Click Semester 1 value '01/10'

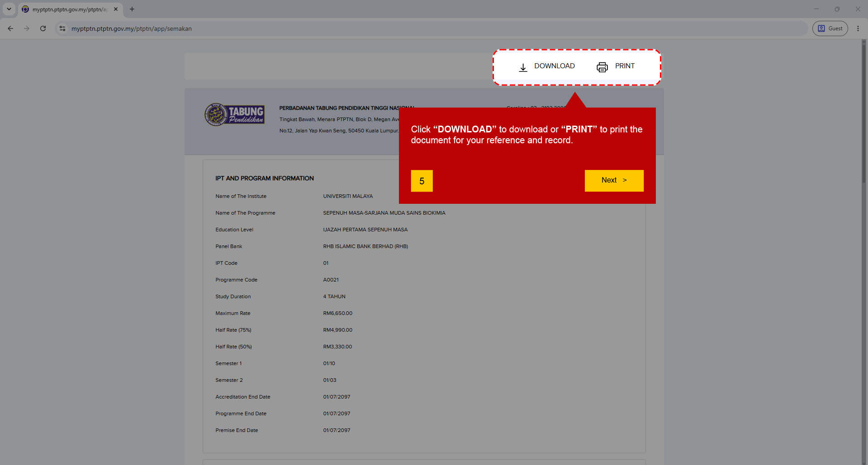[x=329, y=363]
